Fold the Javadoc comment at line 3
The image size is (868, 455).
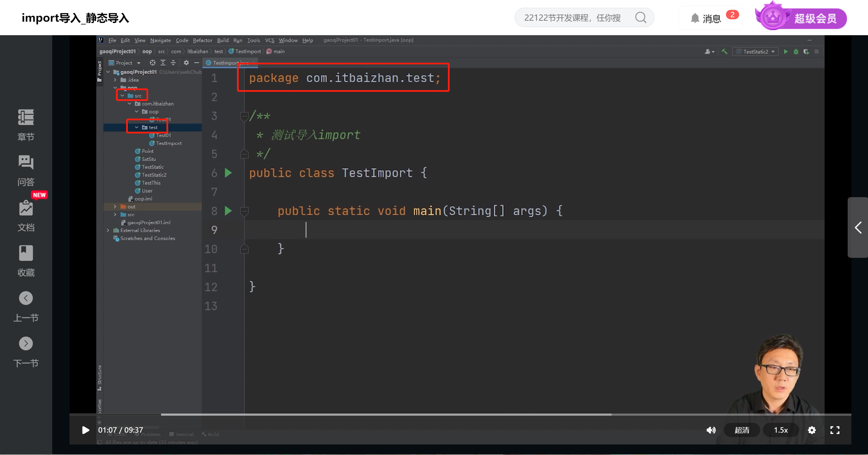tap(244, 116)
